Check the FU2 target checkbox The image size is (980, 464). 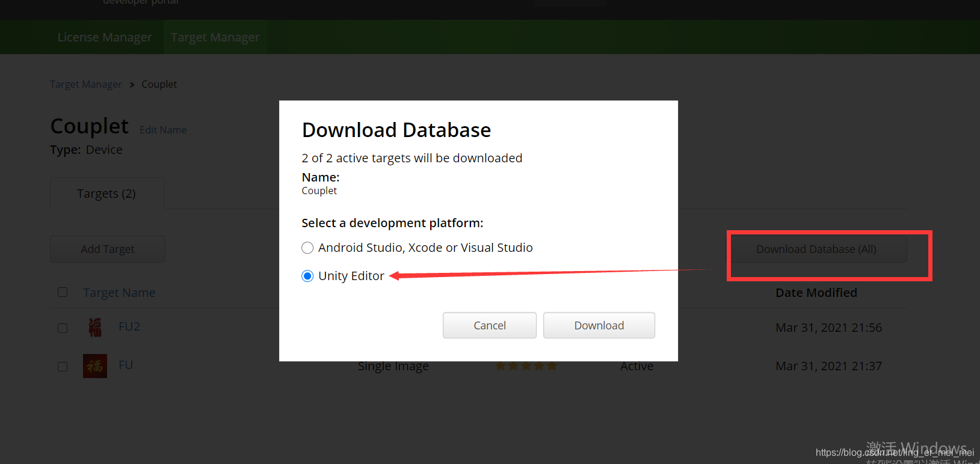point(63,328)
